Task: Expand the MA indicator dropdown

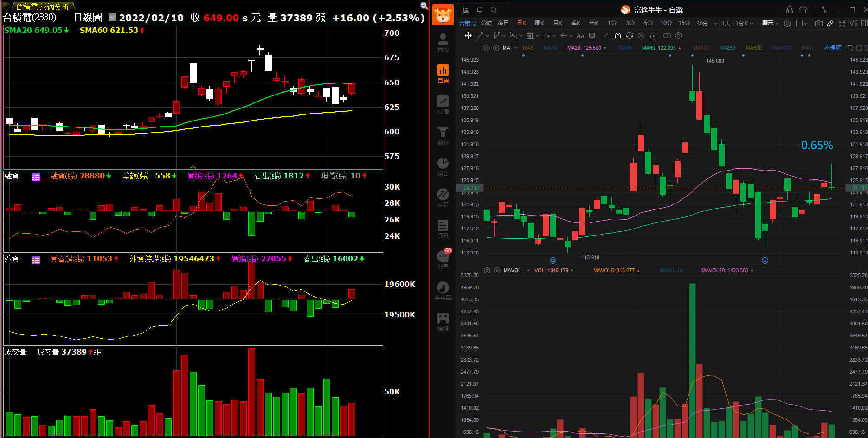Action: (516, 48)
